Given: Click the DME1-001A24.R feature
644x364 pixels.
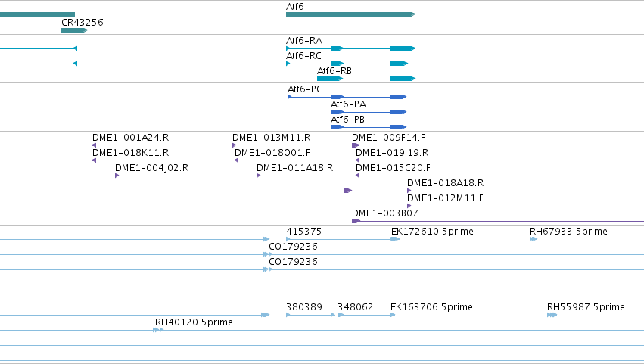Looking at the screenshot, I should click(95, 145).
